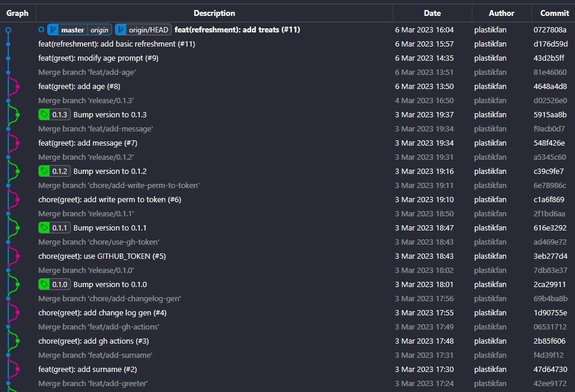Click graph node for commit 2ca29911

(18, 285)
